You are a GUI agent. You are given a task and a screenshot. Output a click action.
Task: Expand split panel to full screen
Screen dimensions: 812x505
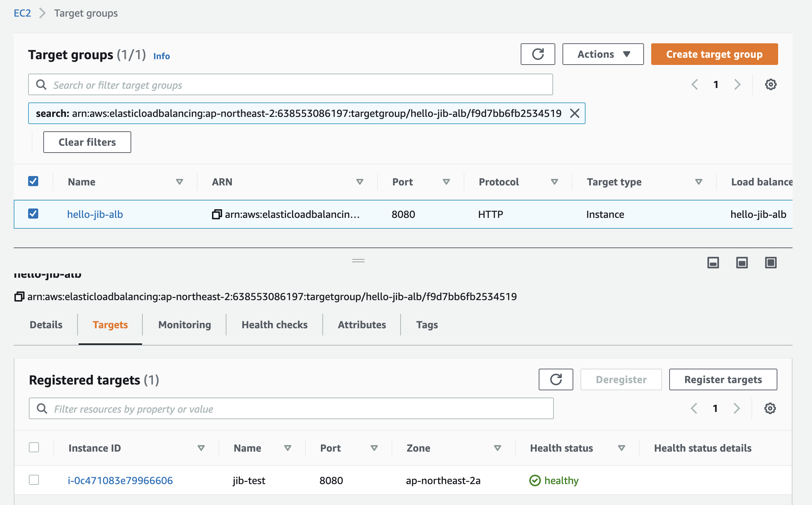[x=771, y=262]
